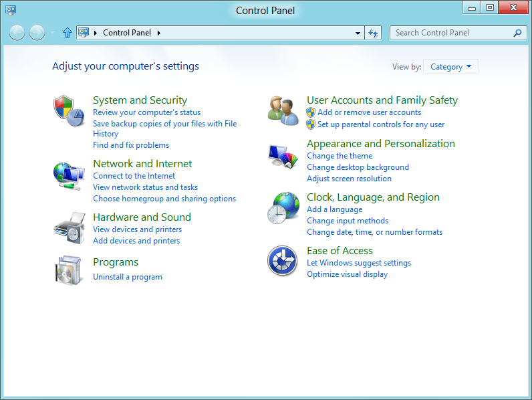Viewport: 532px width, 400px height.
Task: Open Uninstall a program link
Action: (x=128, y=277)
